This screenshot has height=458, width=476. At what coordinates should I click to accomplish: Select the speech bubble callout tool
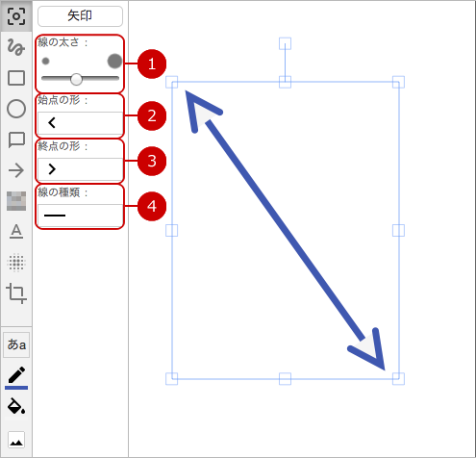point(16,140)
